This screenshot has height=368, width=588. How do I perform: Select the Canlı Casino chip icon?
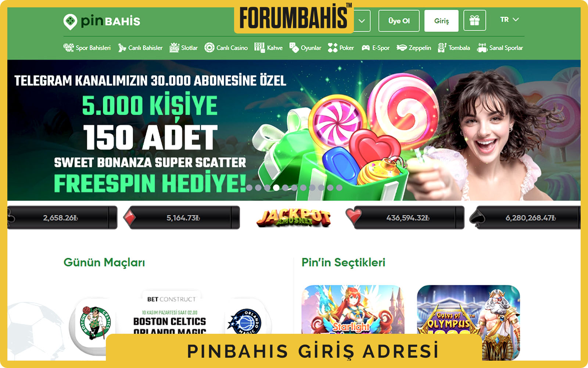tap(209, 47)
